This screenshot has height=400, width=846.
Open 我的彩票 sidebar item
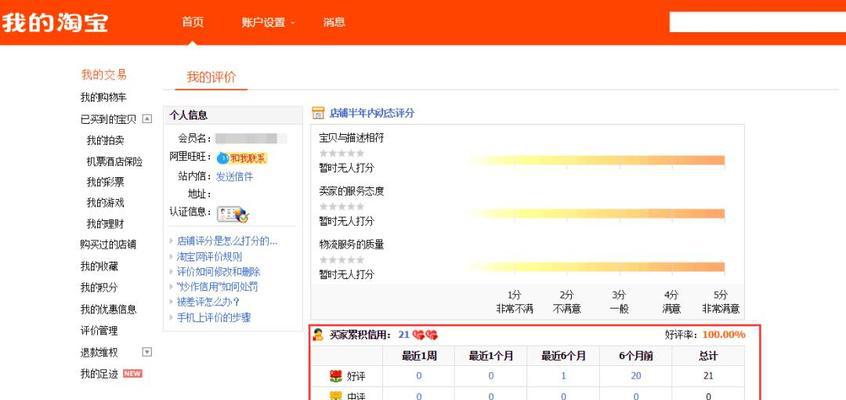tap(105, 182)
